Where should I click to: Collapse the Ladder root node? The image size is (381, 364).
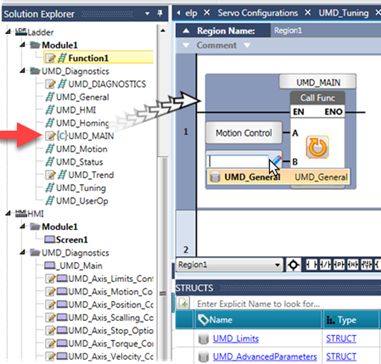pyautogui.click(x=8, y=32)
